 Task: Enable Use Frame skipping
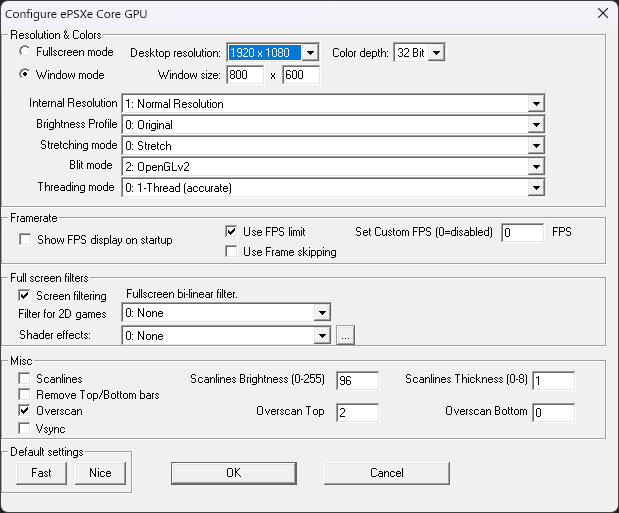pos(231,252)
